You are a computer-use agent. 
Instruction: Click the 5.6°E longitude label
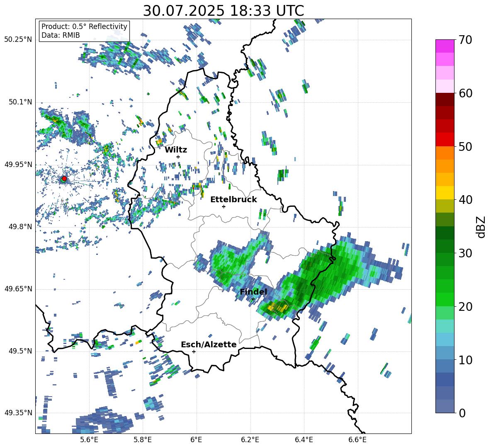click(x=89, y=440)
